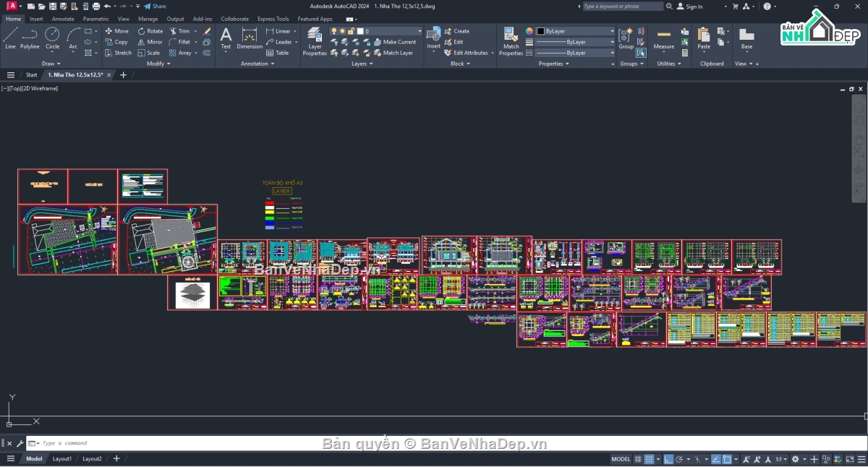Open the Layer Properties manager
868x467 pixels.
(x=315, y=41)
